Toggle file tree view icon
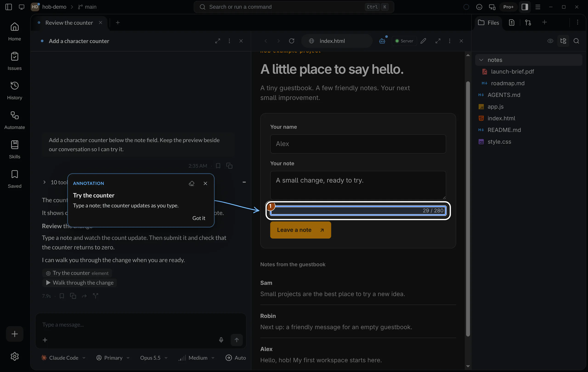The image size is (588, 372). click(563, 41)
